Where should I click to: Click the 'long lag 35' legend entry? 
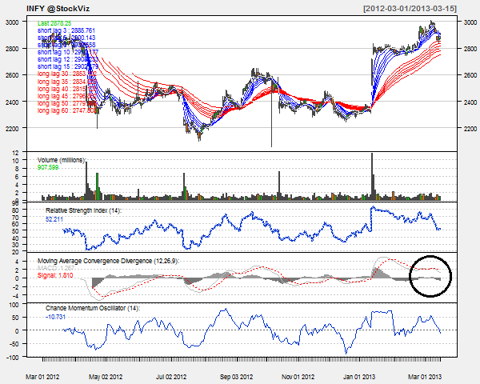[67, 82]
